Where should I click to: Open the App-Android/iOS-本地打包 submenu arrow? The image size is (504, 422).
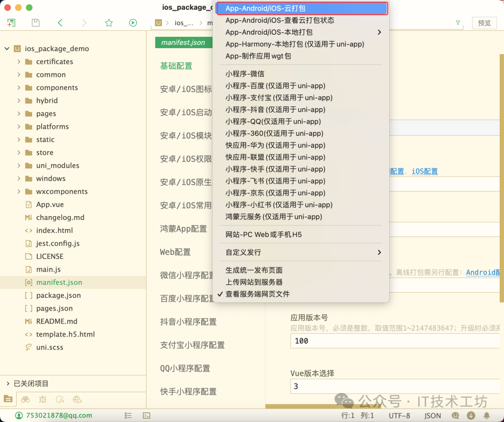[x=379, y=33]
